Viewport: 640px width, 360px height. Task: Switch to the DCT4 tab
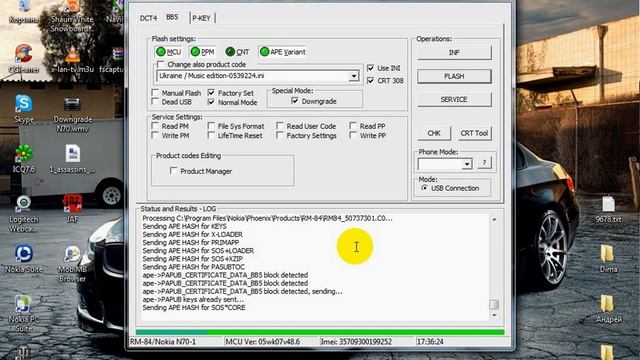click(148, 18)
